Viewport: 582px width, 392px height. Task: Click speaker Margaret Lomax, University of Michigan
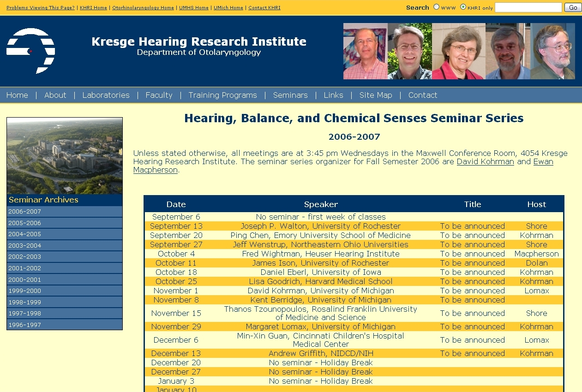[x=321, y=327]
